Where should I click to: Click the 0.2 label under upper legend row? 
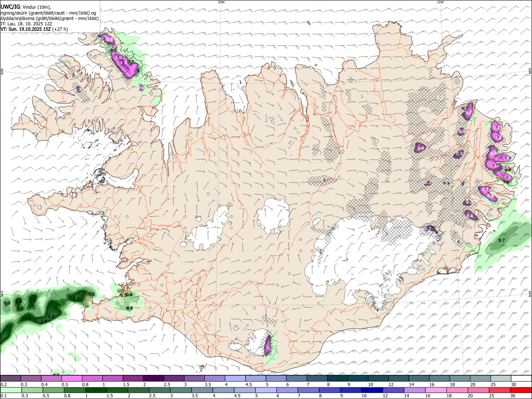[3, 384]
